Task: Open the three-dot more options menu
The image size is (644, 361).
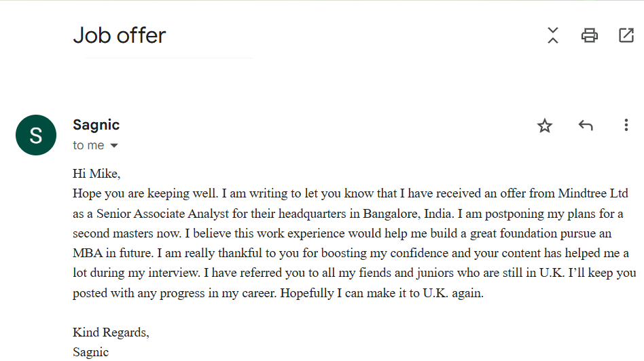Action: 626,126
